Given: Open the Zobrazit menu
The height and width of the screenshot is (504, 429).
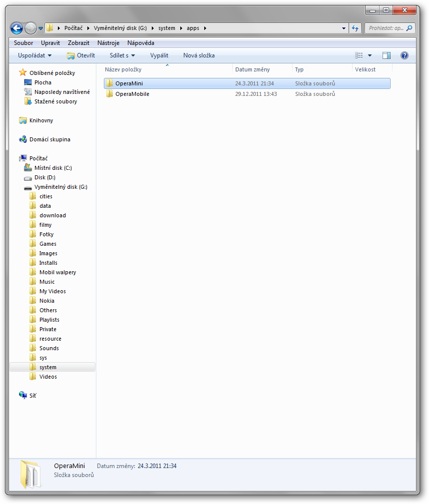Looking at the screenshot, I should [78, 43].
